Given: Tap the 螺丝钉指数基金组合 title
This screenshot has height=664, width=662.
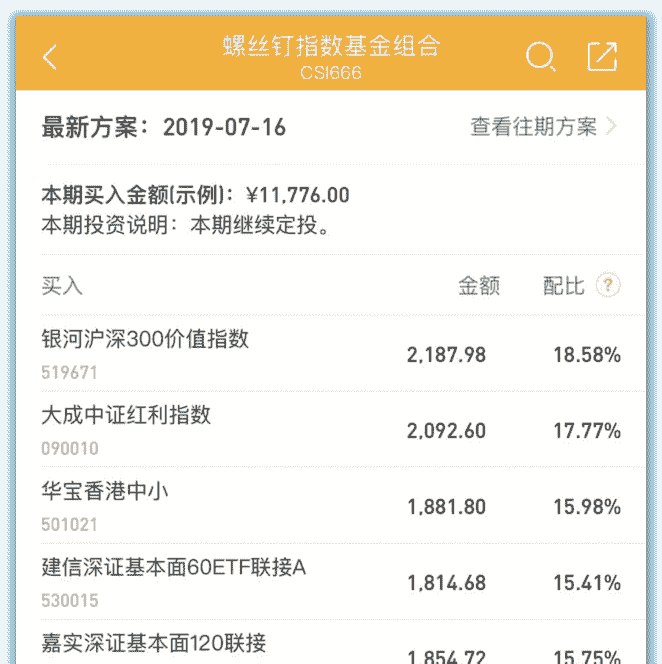Looking at the screenshot, I should pyautogui.click(x=330, y=46).
